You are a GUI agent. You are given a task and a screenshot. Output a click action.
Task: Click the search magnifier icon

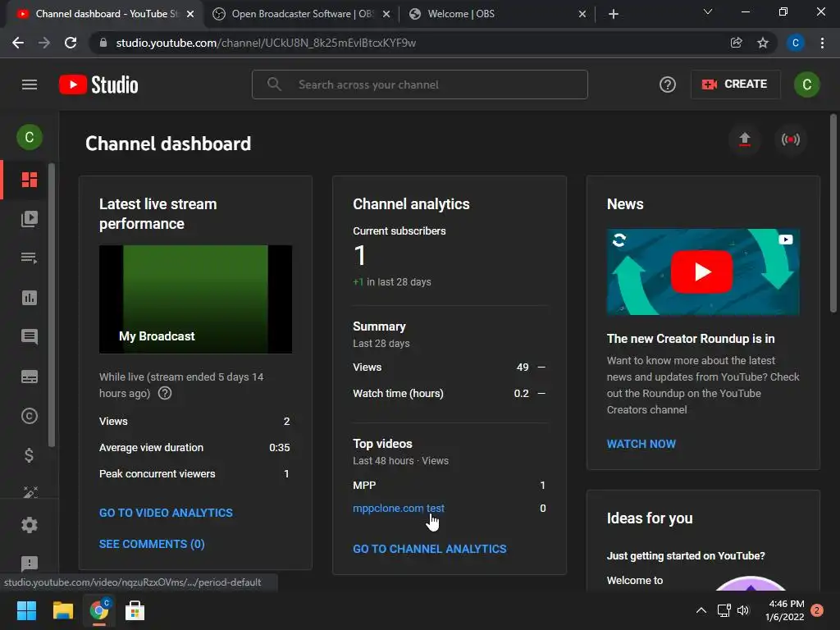[274, 84]
